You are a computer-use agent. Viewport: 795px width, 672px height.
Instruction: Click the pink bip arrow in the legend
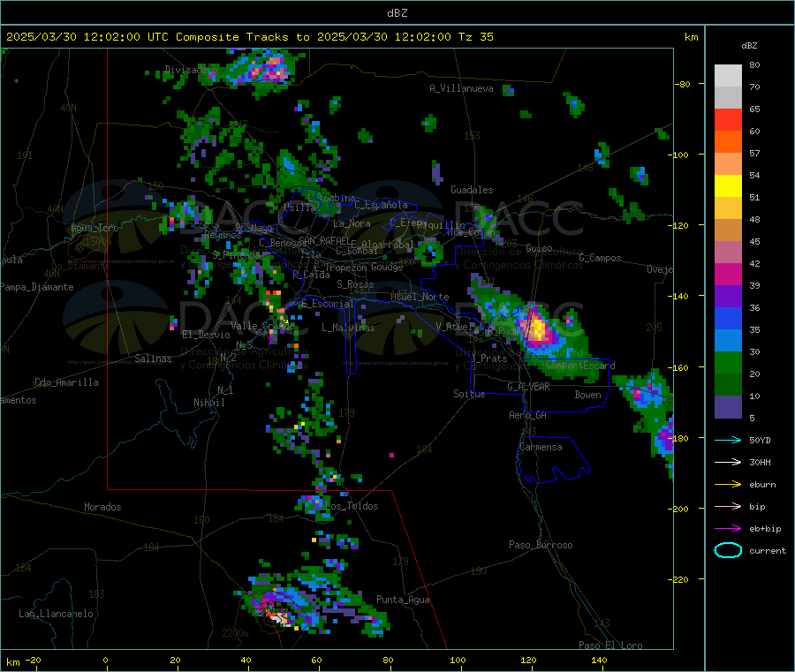pos(728,506)
